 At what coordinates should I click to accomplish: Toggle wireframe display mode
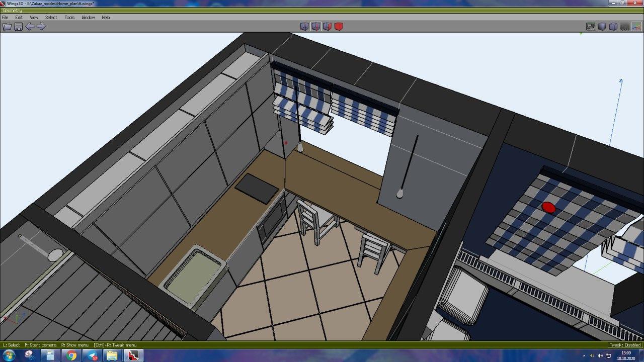pyautogui.click(x=613, y=27)
